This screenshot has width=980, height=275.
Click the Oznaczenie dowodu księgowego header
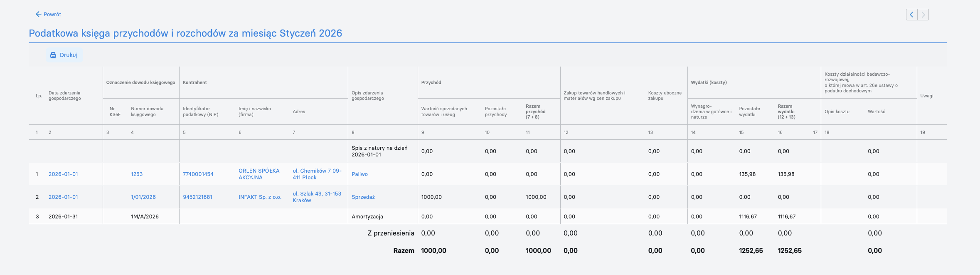140,82
